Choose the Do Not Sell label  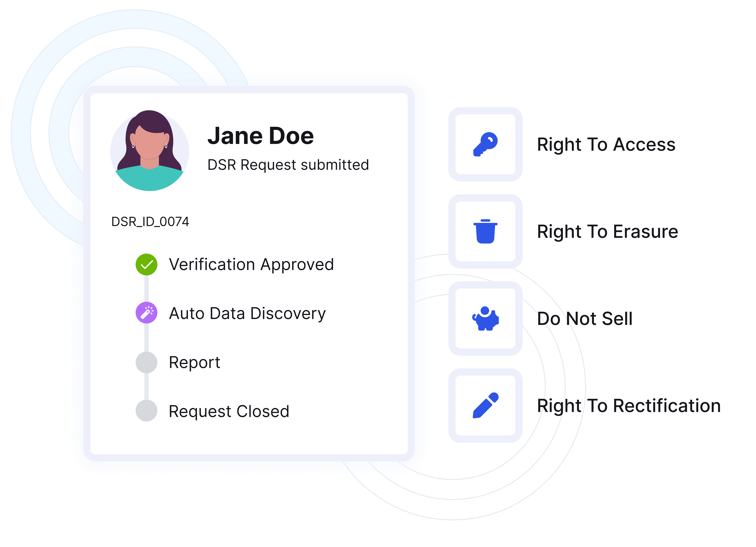coord(585,319)
